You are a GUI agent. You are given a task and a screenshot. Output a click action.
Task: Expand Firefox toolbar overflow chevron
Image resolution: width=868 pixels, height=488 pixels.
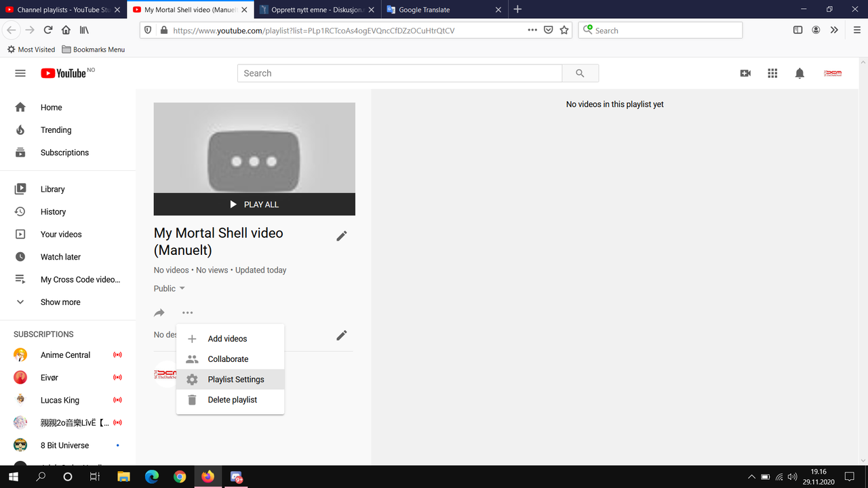834,30
